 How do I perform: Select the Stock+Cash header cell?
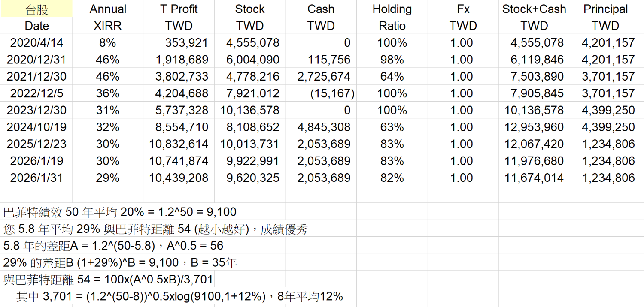[x=534, y=9]
